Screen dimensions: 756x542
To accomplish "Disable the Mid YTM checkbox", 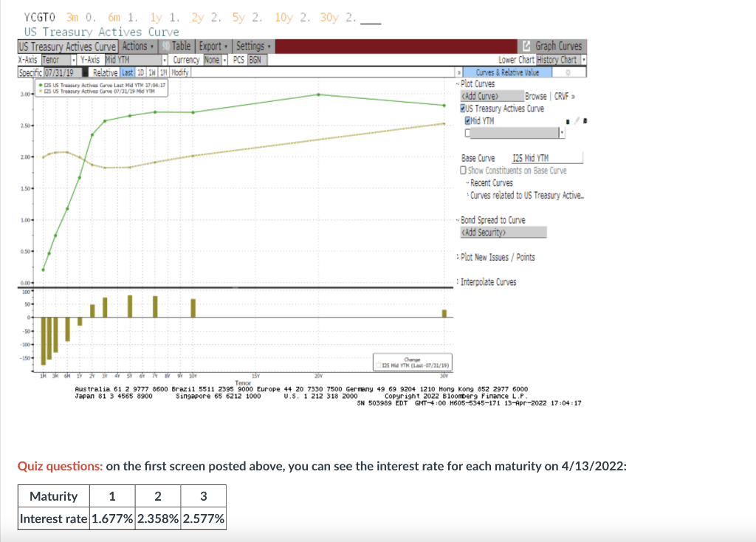I will click(x=467, y=121).
